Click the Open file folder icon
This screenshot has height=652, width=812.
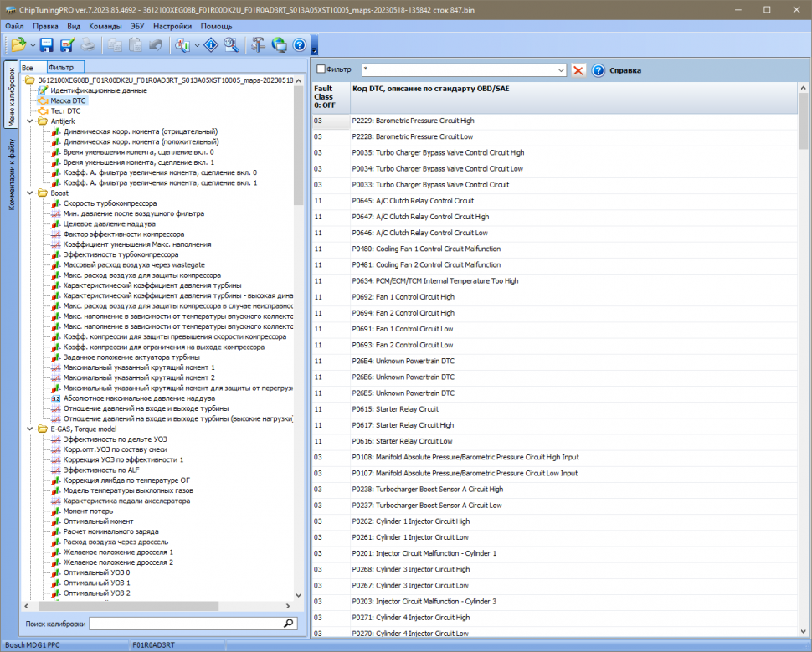click(18, 45)
